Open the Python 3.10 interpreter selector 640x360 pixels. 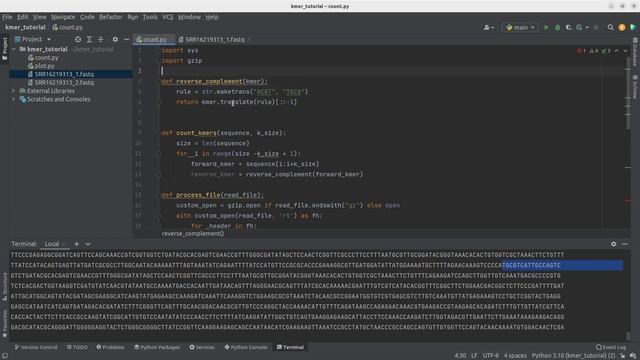coord(573,356)
